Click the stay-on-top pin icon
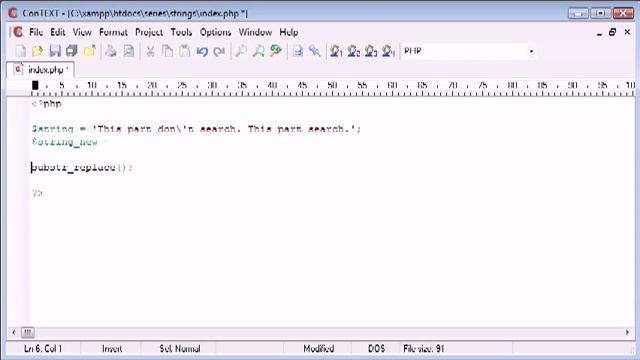This screenshot has height=360, width=640. (x=315, y=51)
